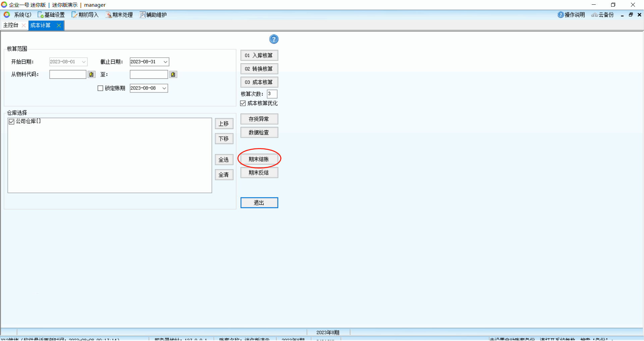Image resolution: width=644 pixels, height=341 pixels.
Task: Click the blue help question mark icon
Action: [274, 39]
